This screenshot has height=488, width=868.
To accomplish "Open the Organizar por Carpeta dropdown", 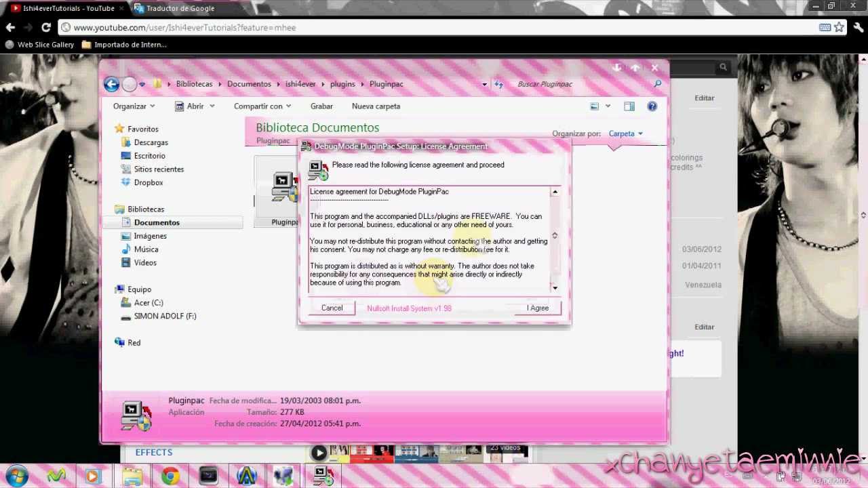I will click(626, 134).
